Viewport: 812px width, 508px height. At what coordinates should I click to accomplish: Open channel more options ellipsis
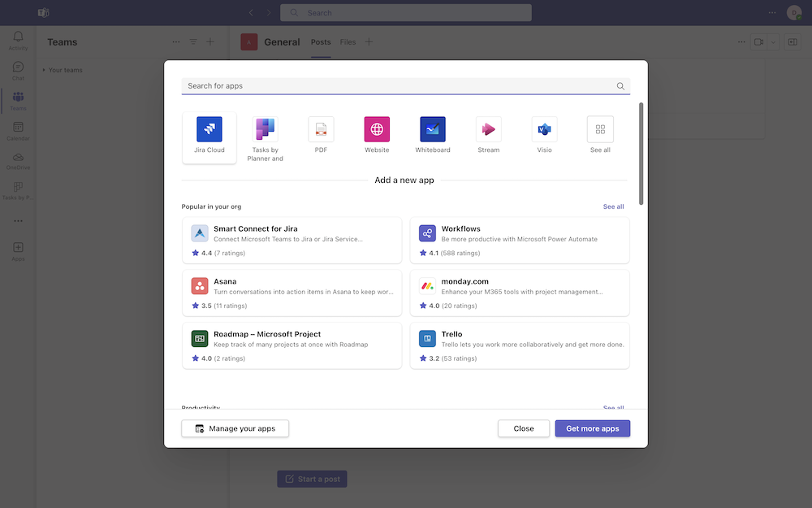[x=741, y=42]
